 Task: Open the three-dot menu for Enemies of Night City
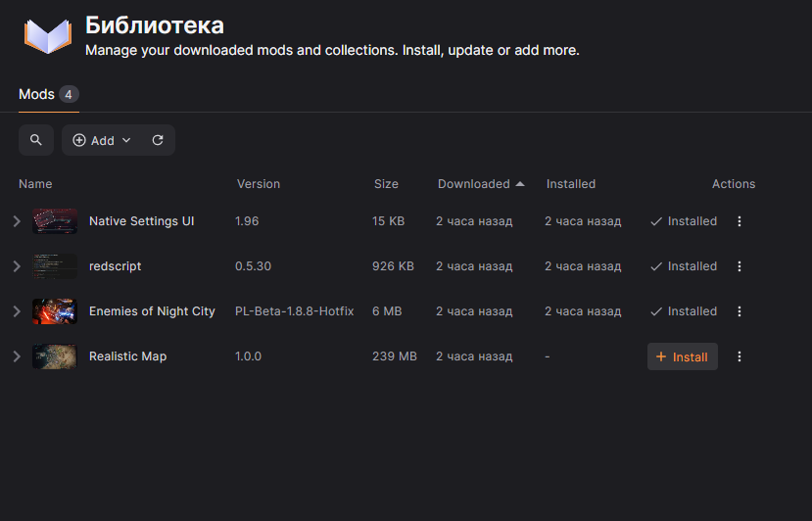[740, 311]
